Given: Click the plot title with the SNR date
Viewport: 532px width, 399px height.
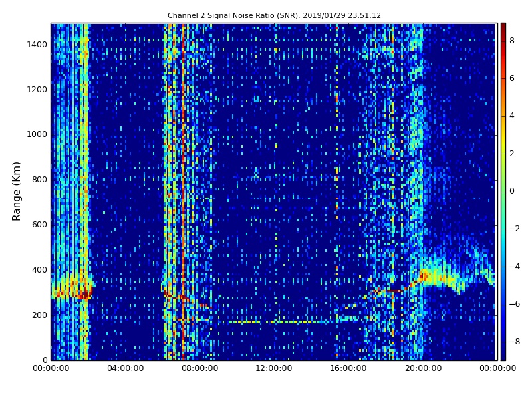Looking at the screenshot, I should (274, 15).
